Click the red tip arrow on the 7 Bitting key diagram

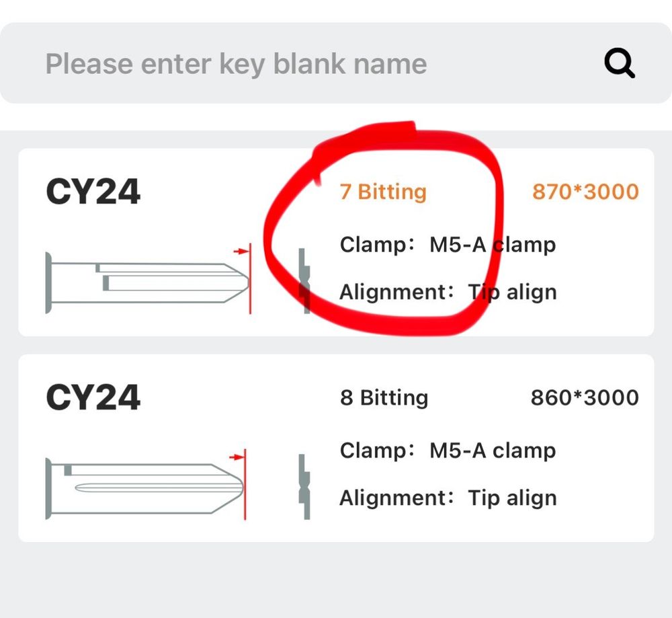coord(240,251)
